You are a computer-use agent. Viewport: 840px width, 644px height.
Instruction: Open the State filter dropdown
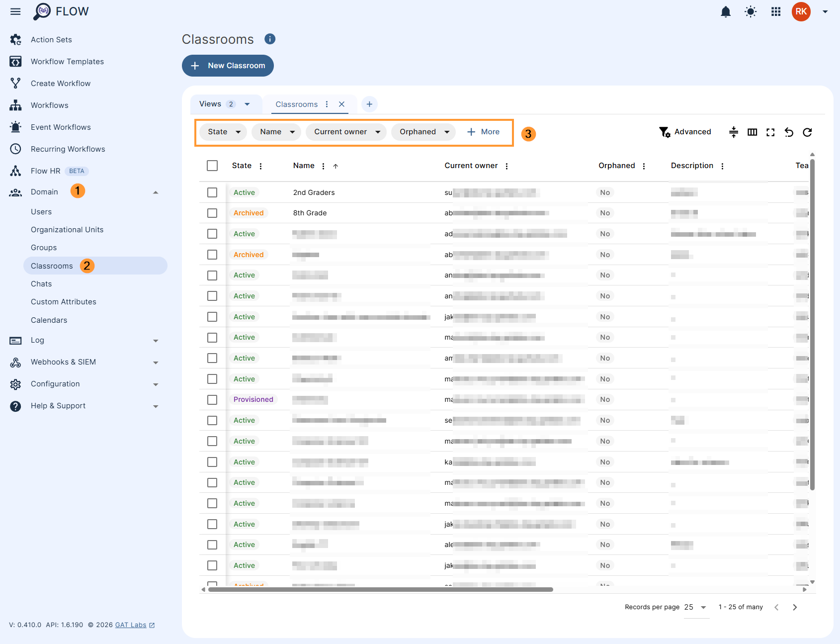click(x=224, y=132)
